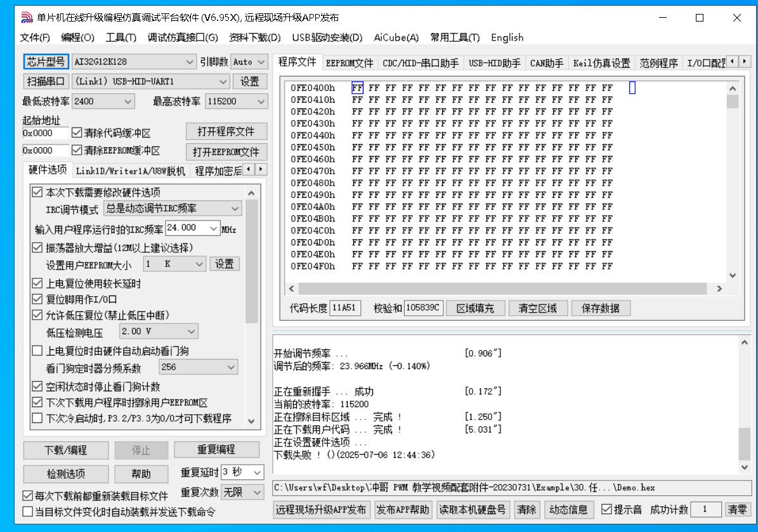The image size is (758, 532).
Task: Open 调试仿真接口(G) menu
Action: (183, 37)
